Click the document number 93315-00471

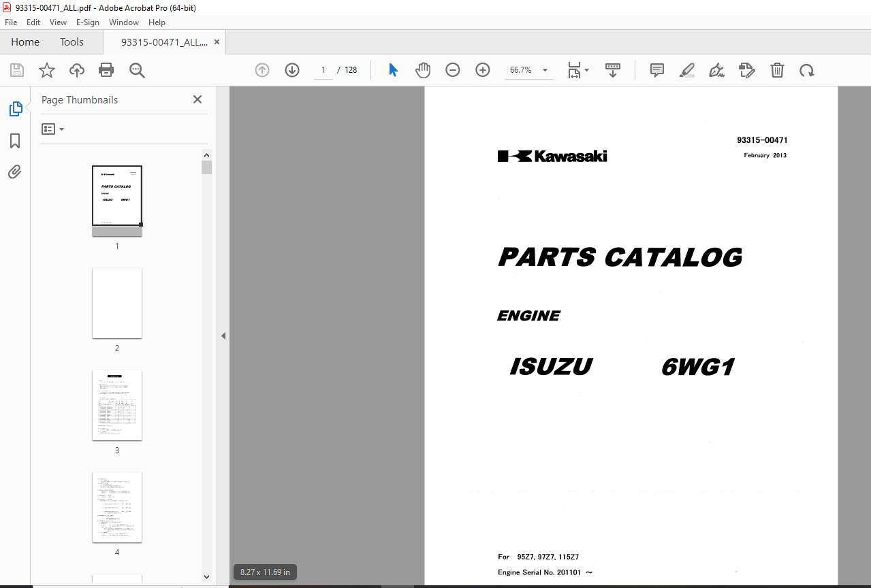762,140
